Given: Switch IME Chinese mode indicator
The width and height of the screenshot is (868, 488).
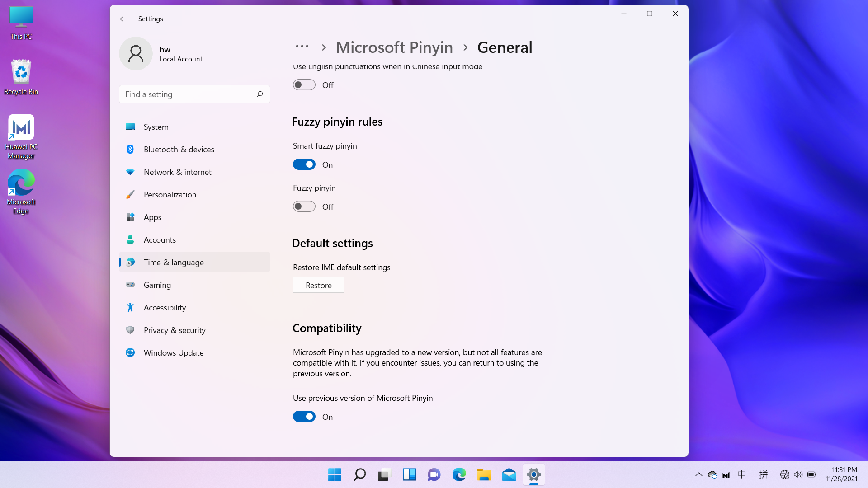Looking at the screenshot, I should (x=741, y=474).
